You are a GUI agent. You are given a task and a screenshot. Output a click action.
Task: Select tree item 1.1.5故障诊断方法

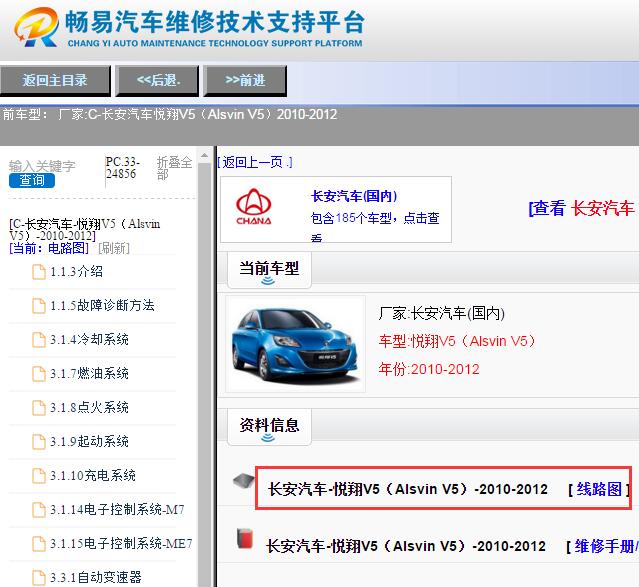pyautogui.click(x=102, y=305)
